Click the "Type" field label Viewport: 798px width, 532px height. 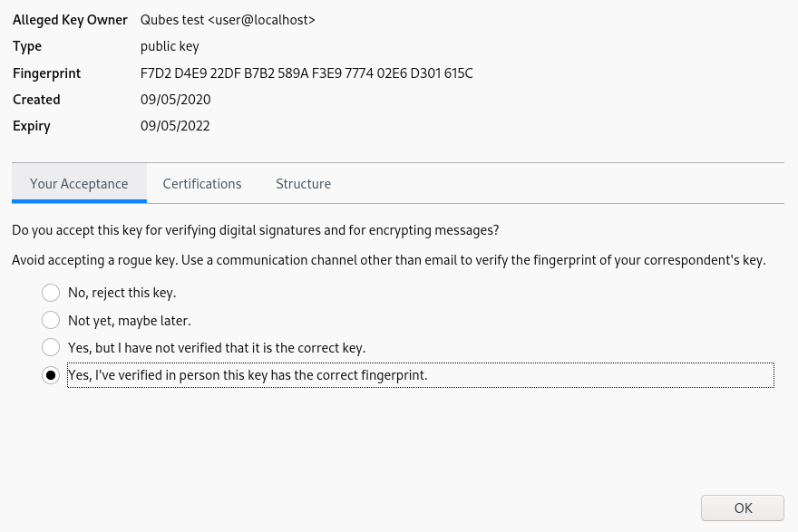[27, 46]
